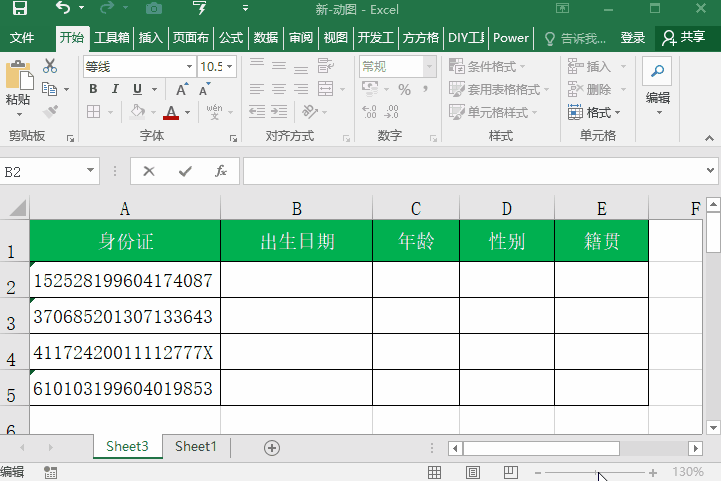Add a new sheet with plus

point(272,448)
